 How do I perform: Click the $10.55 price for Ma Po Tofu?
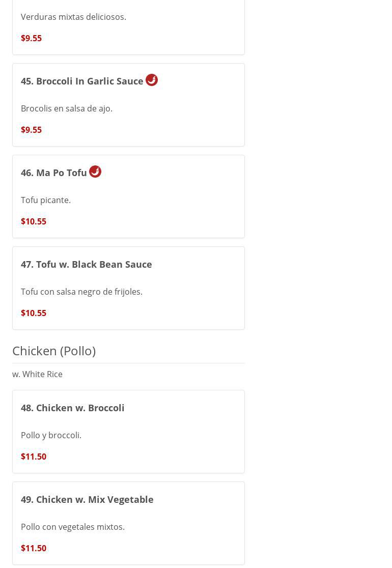click(34, 221)
